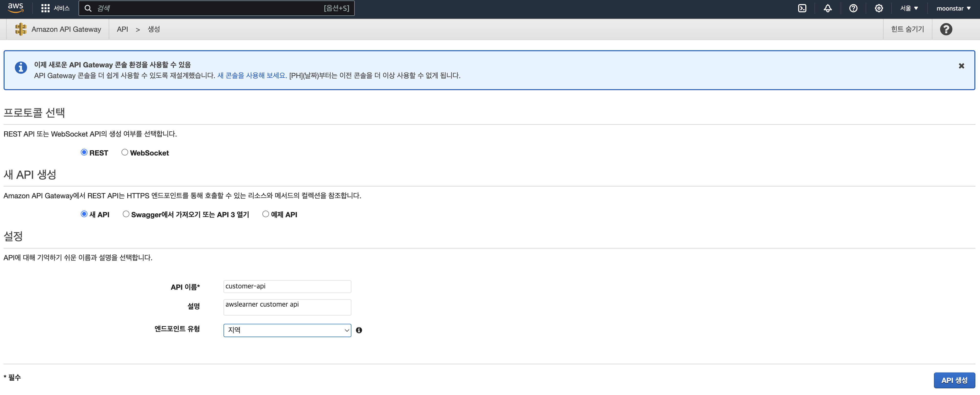Open the moonstar account dropdown
980x395 pixels.
[953, 8]
